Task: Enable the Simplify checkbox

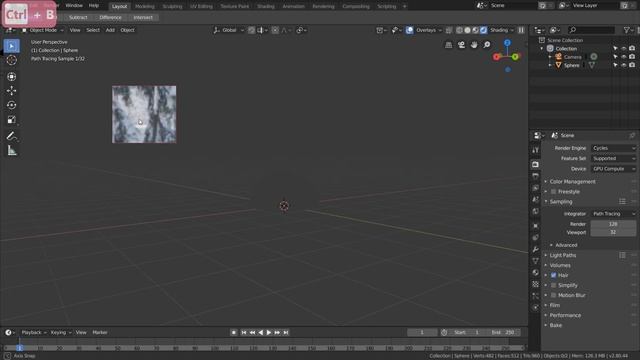Action: tap(553, 285)
